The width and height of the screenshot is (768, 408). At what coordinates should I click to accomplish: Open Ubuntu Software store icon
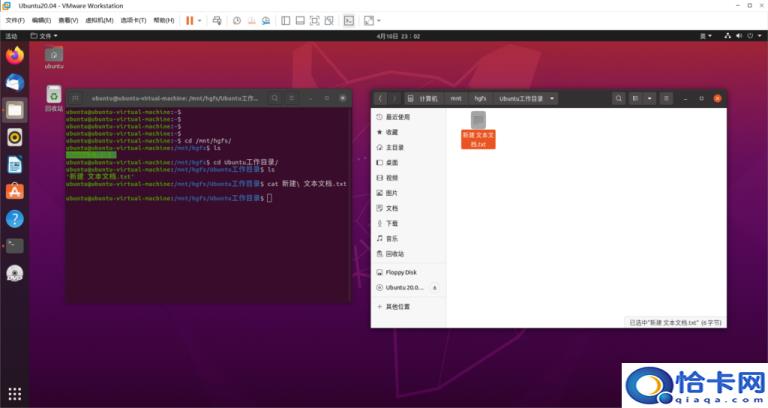coord(14,191)
